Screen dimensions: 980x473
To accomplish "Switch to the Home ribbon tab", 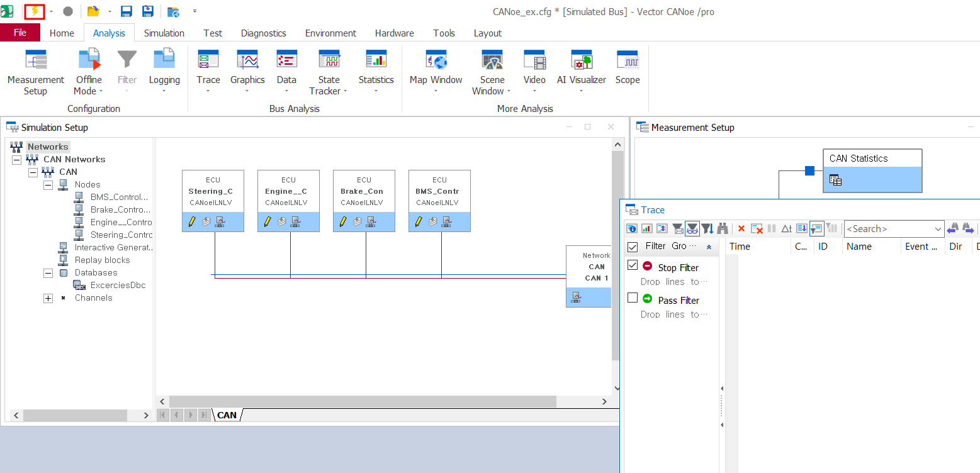I will [62, 33].
